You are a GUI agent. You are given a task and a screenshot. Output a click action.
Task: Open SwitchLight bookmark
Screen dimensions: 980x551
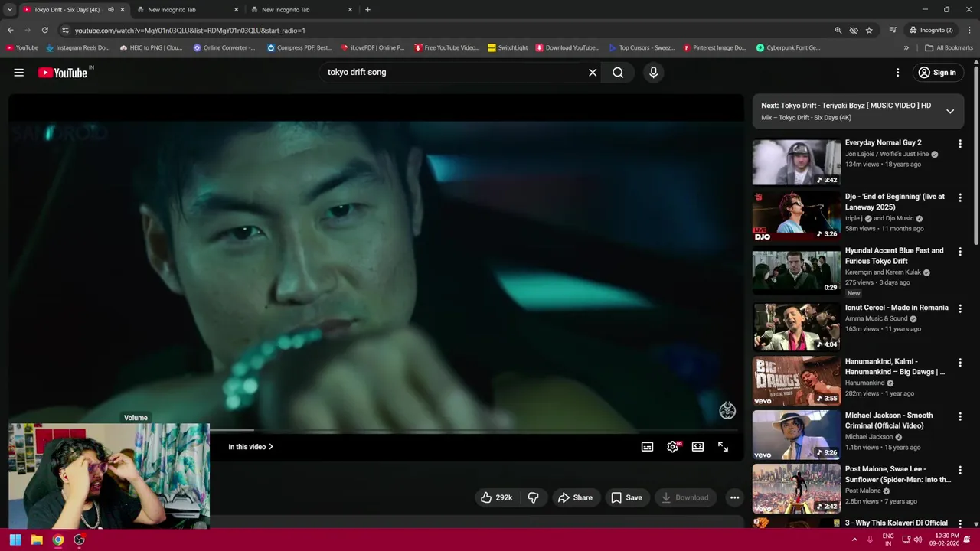(508, 47)
